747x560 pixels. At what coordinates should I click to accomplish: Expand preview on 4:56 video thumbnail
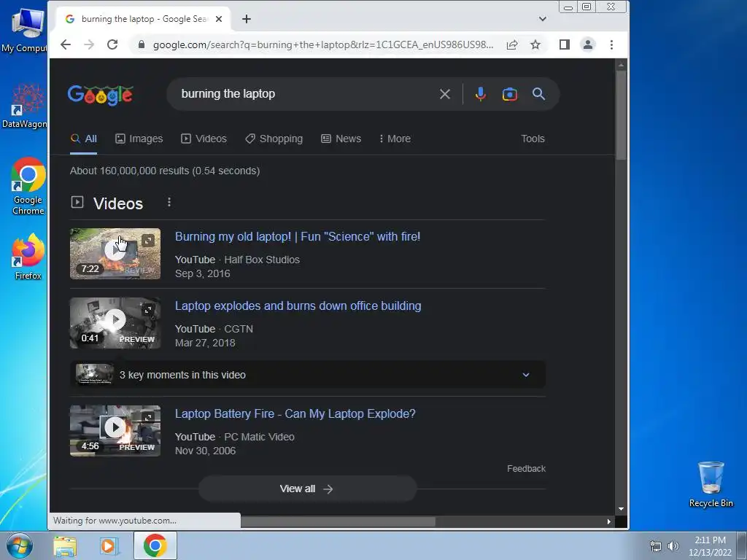pos(148,418)
